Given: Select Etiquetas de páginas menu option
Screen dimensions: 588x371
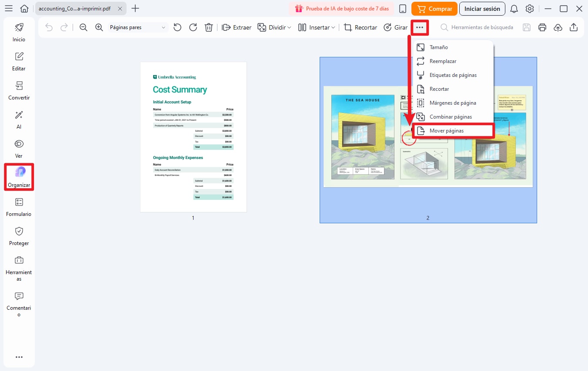Looking at the screenshot, I should pyautogui.click(x=453, y=75).
